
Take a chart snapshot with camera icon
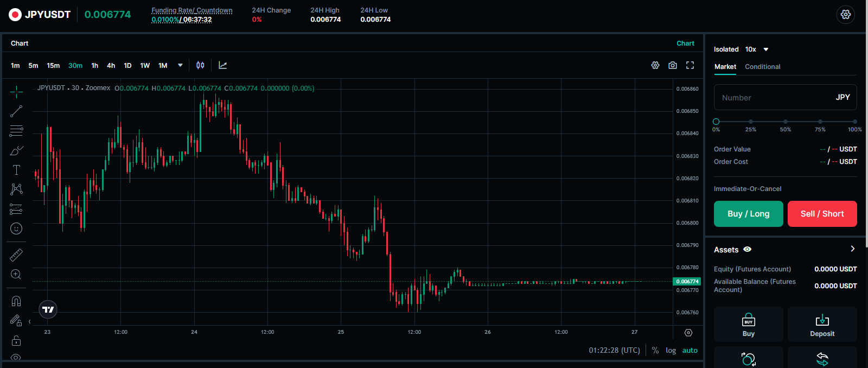coord(673,65)
